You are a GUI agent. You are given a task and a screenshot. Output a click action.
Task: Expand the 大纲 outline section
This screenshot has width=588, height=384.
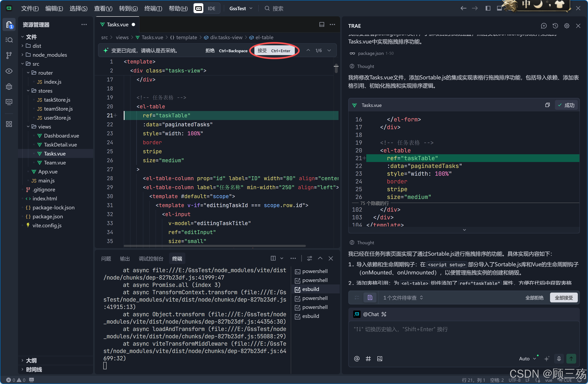pos(31,360)
